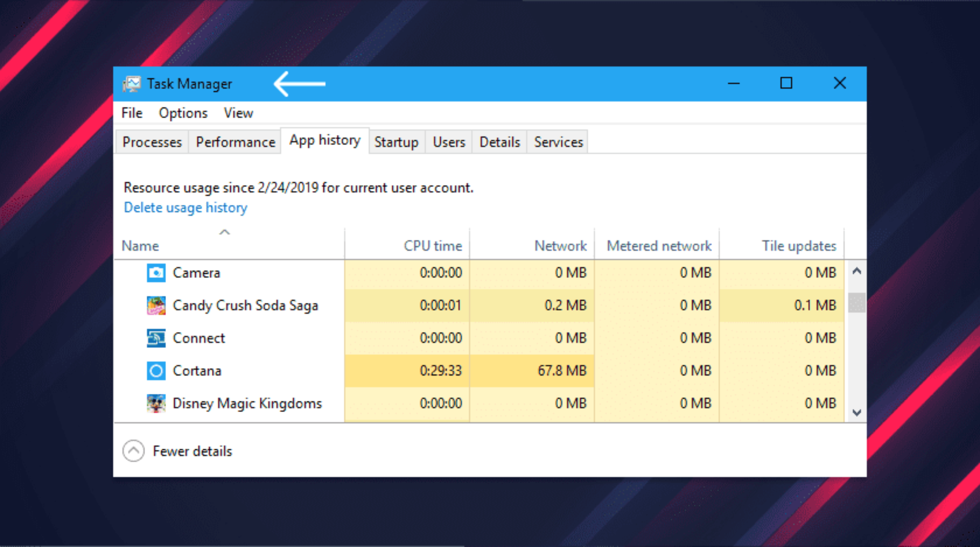
Task: Switch to the Startup tab
Action: point(396,142)
